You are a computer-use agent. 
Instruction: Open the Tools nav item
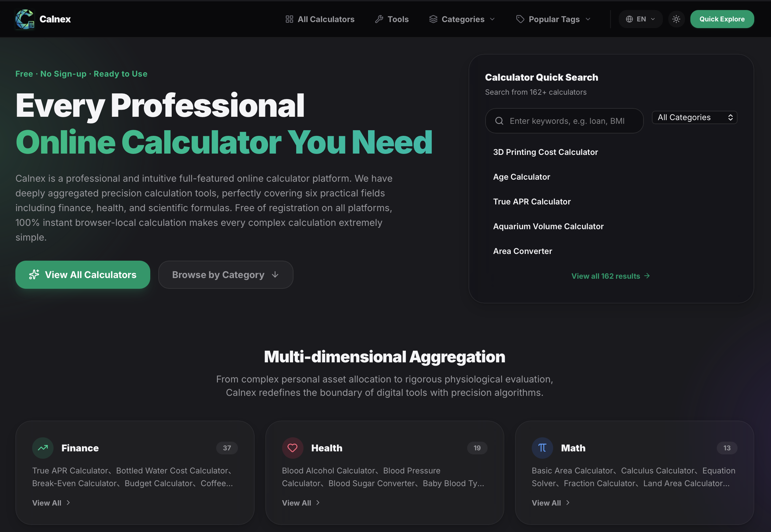click(392, 19)
